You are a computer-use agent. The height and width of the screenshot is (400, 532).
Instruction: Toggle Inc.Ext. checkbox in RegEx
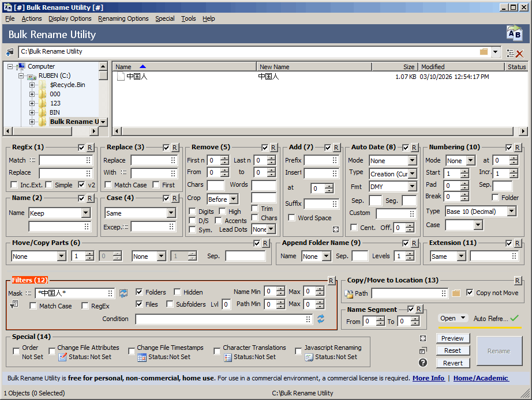coord(14,185)
